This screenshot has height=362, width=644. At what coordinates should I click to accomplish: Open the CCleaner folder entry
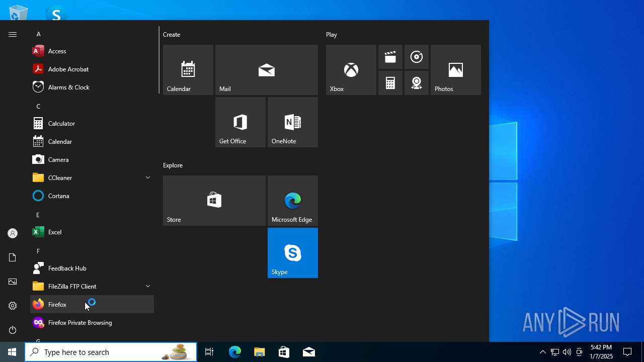[92, 177]
